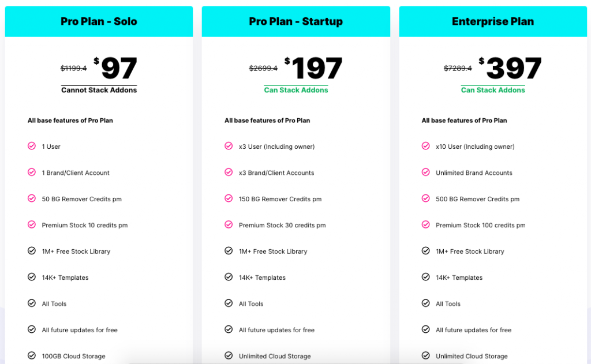Click check icon next to Unlimited Brand Accounts
The width and height of the screenshot is (591, 364).
point(425,172)
